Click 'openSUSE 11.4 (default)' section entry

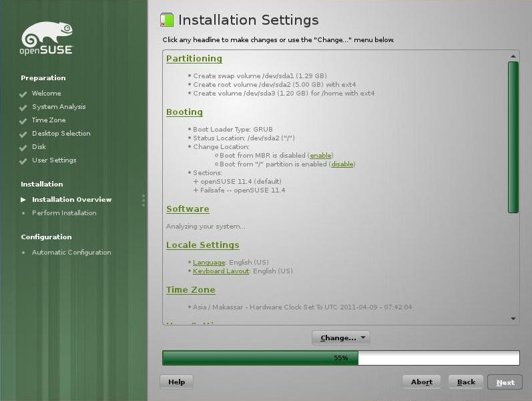[x=238, y=182]
